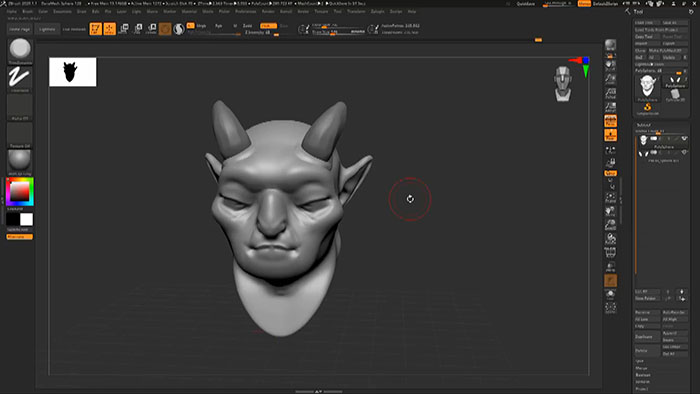The image size is (700, 394).
Task: Click the Home Page button
Action: coord(20,29)
